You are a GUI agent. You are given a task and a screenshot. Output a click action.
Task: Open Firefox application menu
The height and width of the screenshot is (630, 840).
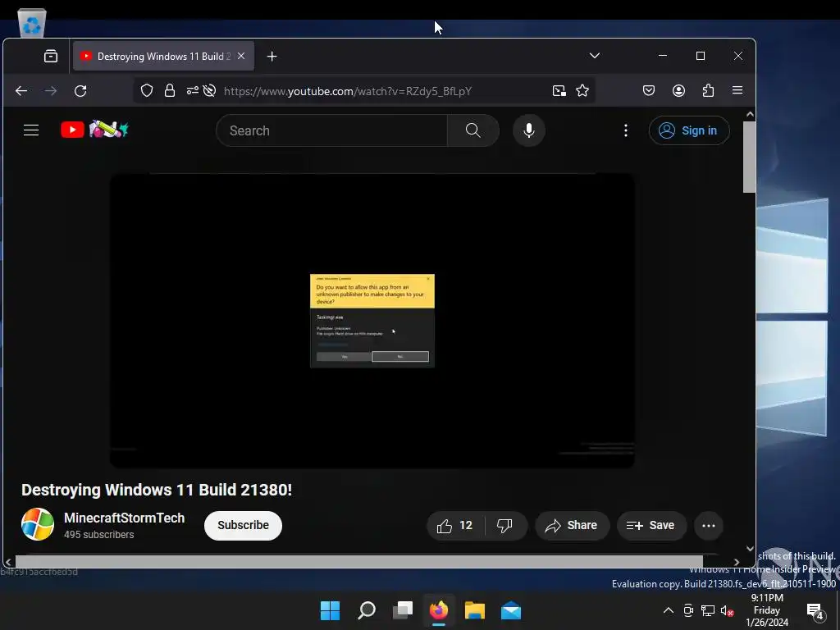click(x=737, y=90)
